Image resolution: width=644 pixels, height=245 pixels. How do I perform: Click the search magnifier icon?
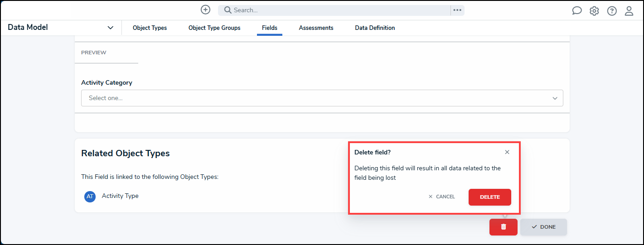pos(228,10)
